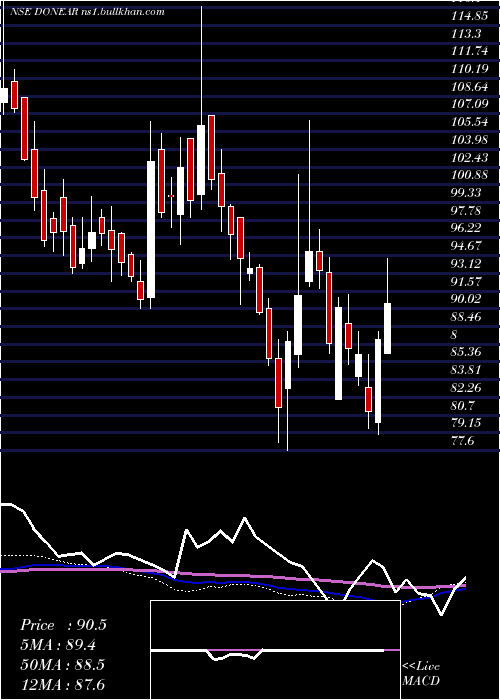Select the 93.12 price level label

click(466, 263)
